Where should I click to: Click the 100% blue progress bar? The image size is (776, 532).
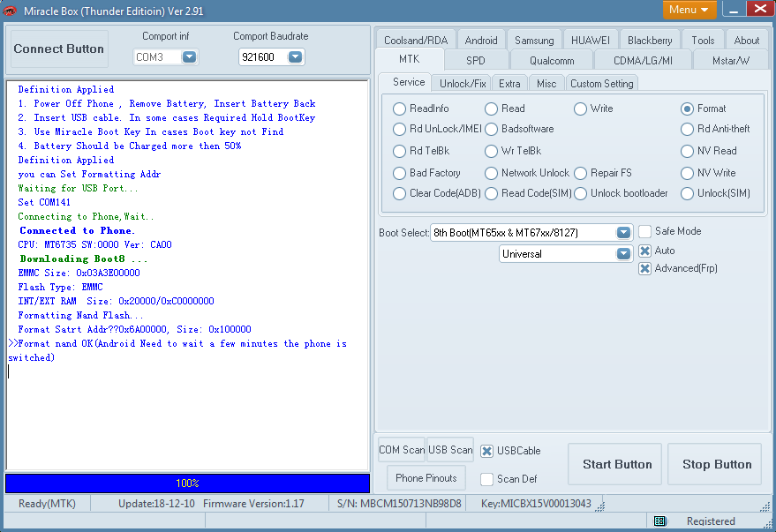pos(187,483)
